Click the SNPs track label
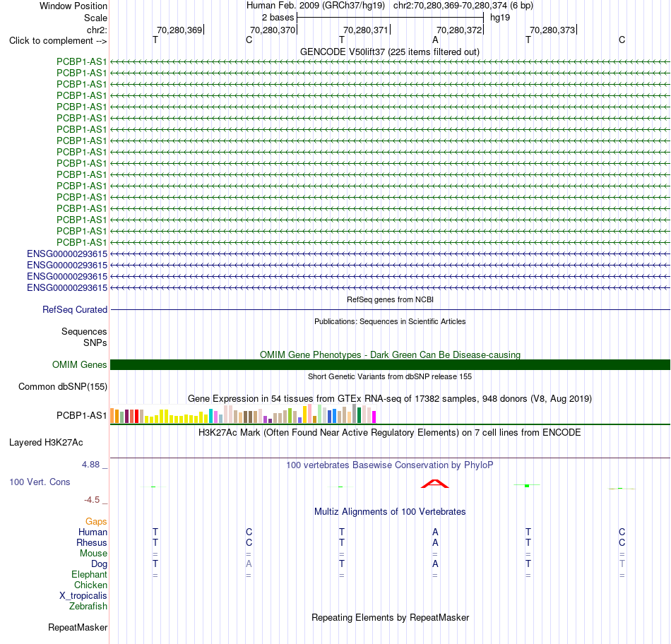The image size is (671, 644). pyautogui.click(x=95, y=342)
